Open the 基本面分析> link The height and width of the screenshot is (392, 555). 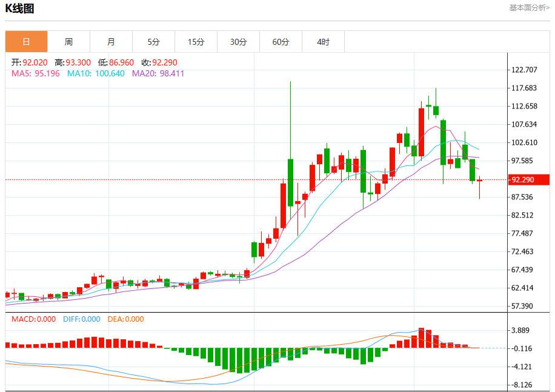(x=530, y=8)
